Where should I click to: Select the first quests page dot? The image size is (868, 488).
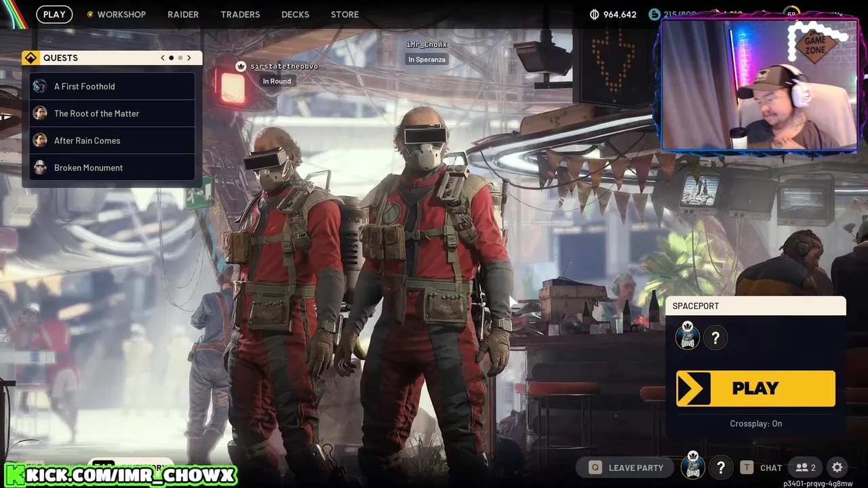point(171,58)
